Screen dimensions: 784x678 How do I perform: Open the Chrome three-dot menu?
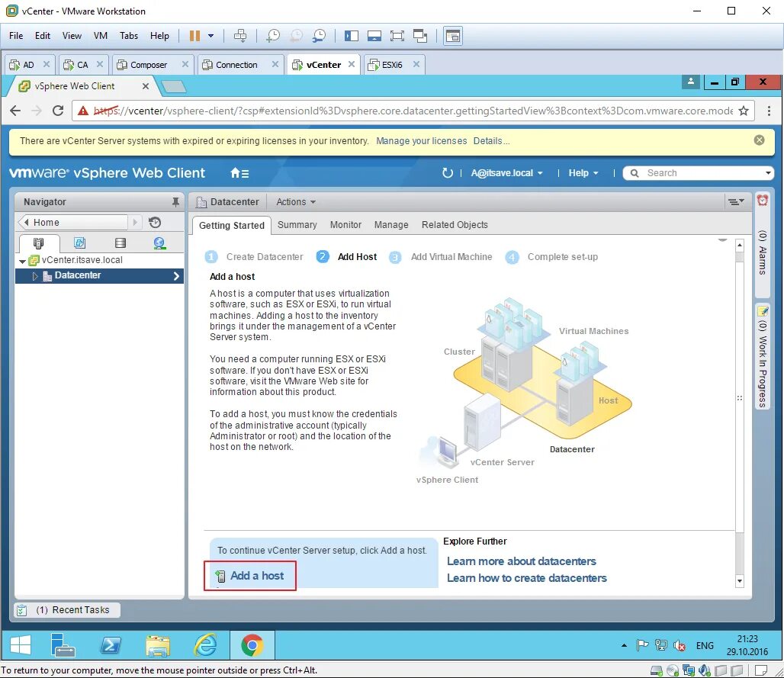coord(769,111)
